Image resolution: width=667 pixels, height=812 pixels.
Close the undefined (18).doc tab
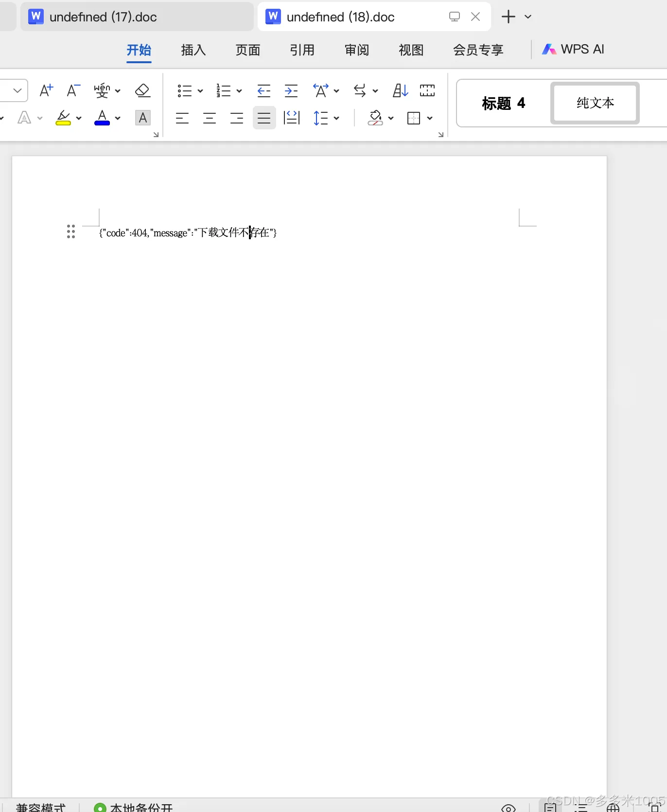pyautogui.click(x=476, y=17)
